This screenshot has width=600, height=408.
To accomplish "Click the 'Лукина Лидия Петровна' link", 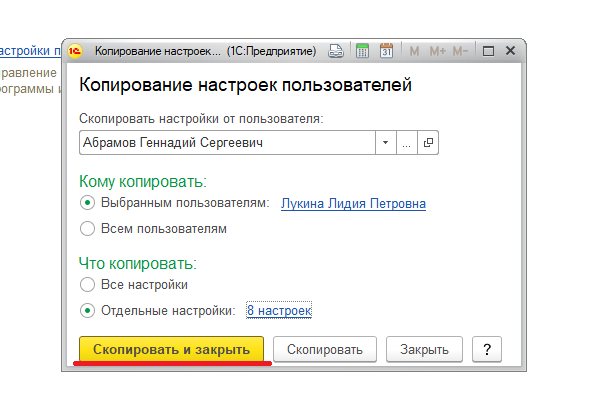I will 353,203.
